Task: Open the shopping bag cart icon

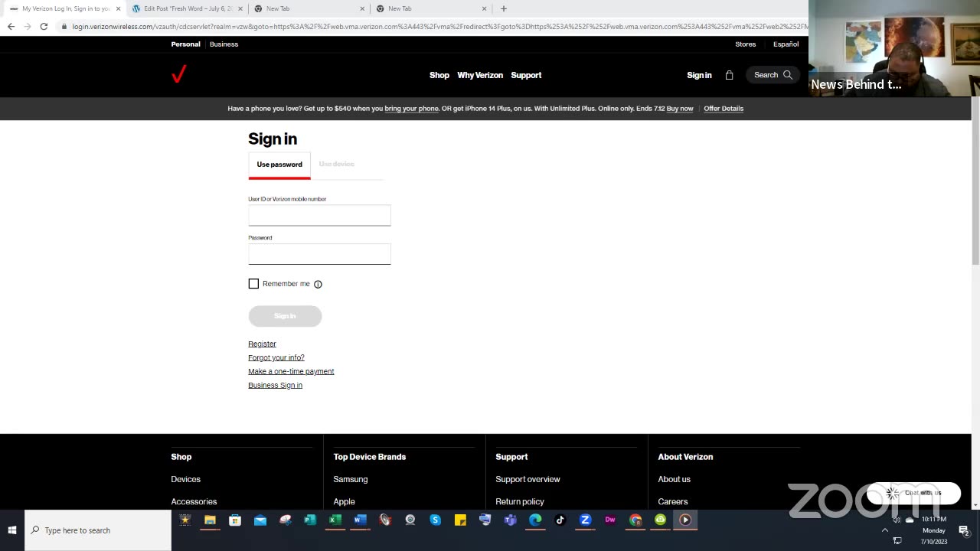Action: tap(729, 75)
